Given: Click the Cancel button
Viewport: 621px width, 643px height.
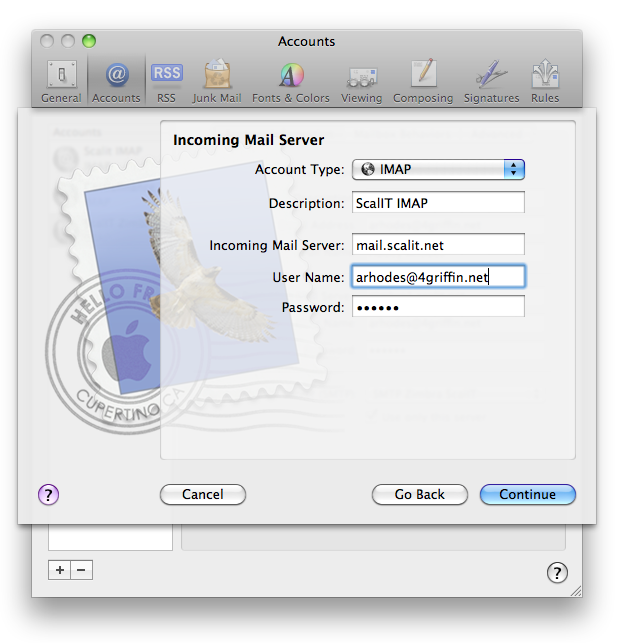Looking at the screenshot, I should (203, 495).
